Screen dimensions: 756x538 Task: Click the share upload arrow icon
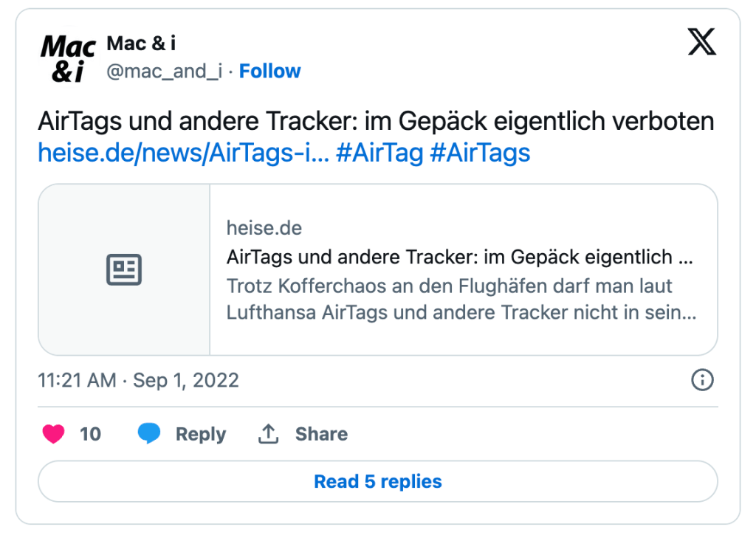pos(268,434)
